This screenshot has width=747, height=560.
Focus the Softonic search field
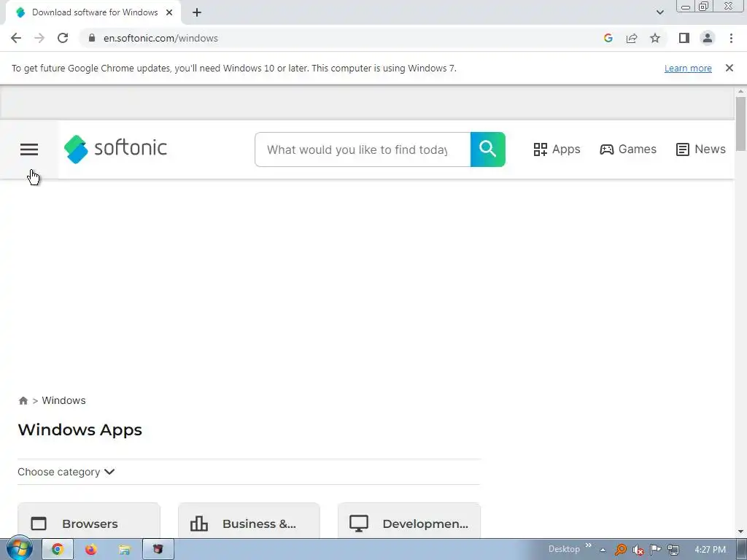363,149
